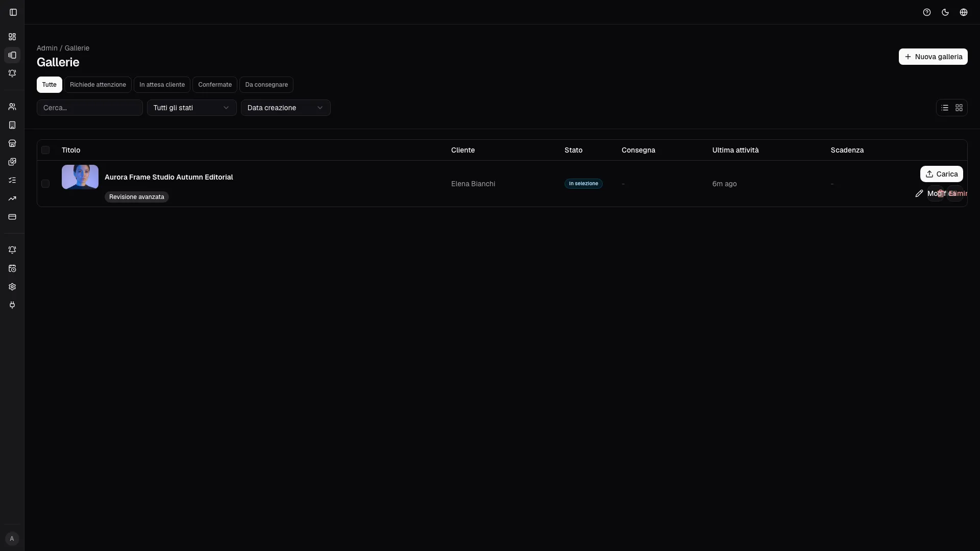Switch to grid view

[x=959, y=108]
